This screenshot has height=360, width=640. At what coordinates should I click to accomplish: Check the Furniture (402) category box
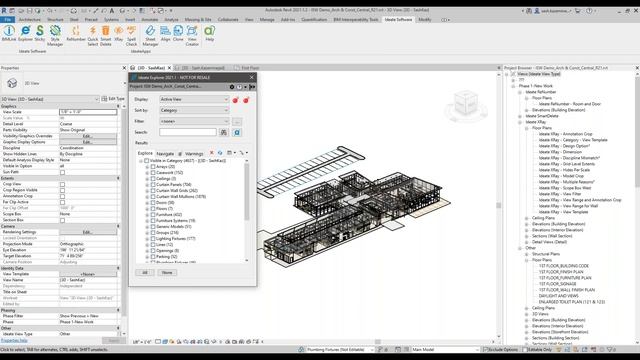tap(153, 214)
